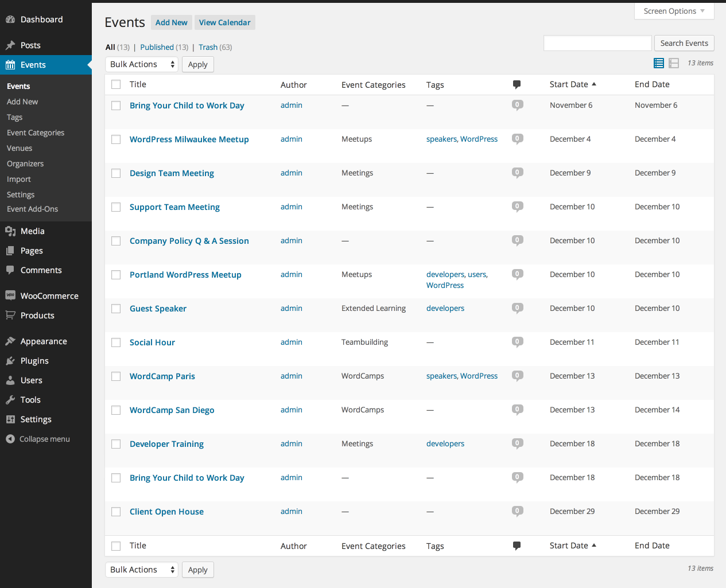The width and height of the screenshot is (726, 588).
Task: Open the Media library icon
Action: 10,231
